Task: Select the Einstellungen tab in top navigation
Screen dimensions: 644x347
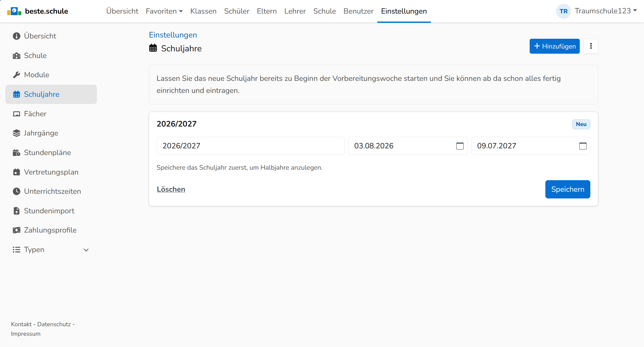Action: 404,11
